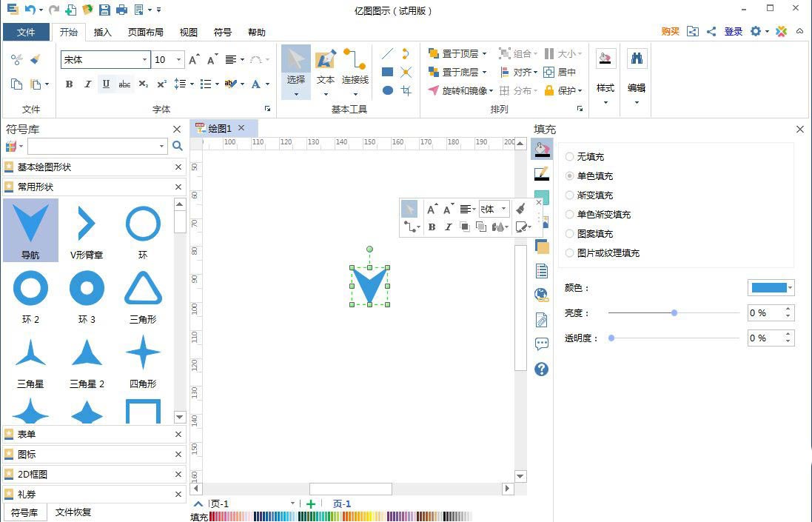
Task: Switch to the 插入 ribbon tab
Action: (102, 32)
